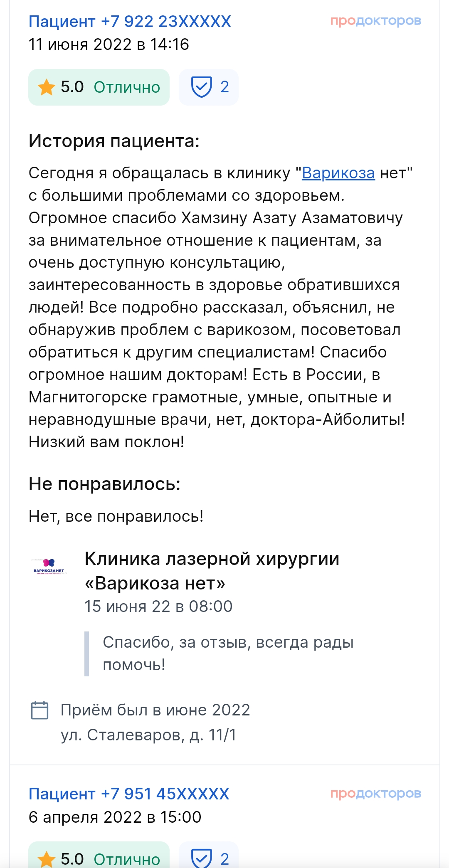Tap the clinic reply "Спасибо, за отзыв, всегда рады помочь!"
The image size is (449, 868).
[x=228, y=653]
